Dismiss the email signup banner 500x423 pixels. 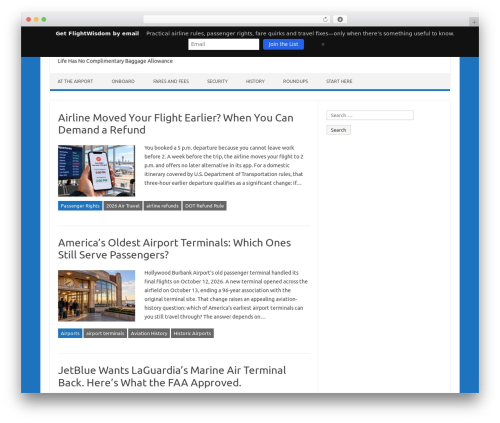pos(323,44)
